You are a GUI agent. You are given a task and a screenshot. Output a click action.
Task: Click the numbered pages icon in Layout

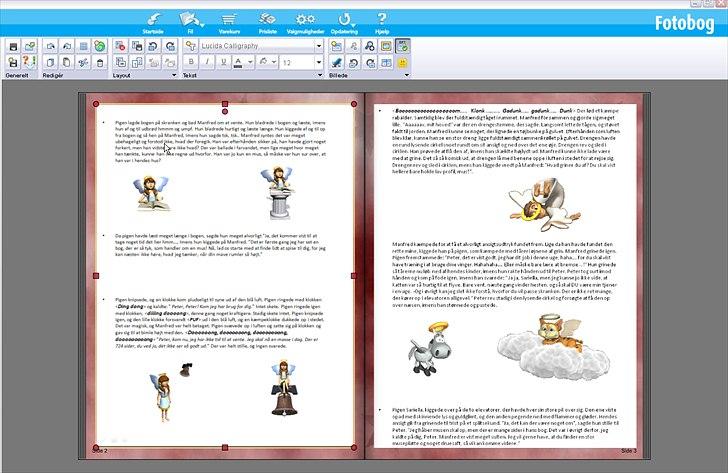[137, 62]
